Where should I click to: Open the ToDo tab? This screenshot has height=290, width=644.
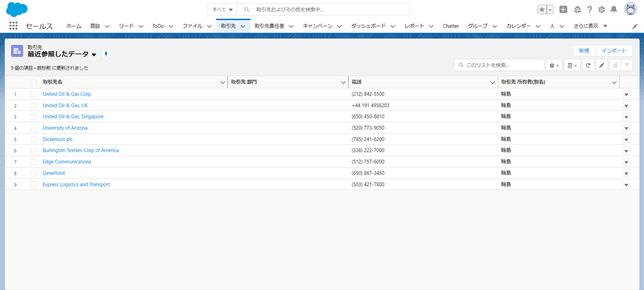click(x=158, y=26)
